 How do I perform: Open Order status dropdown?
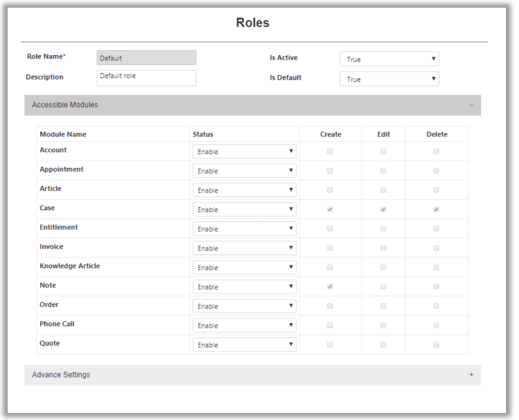244,306
